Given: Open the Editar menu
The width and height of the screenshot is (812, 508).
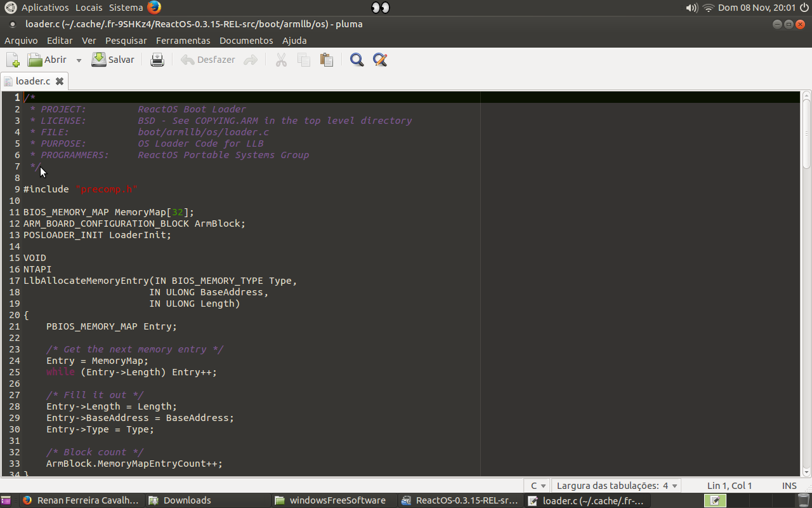Looking at the screenshot, I should point(60,41).
